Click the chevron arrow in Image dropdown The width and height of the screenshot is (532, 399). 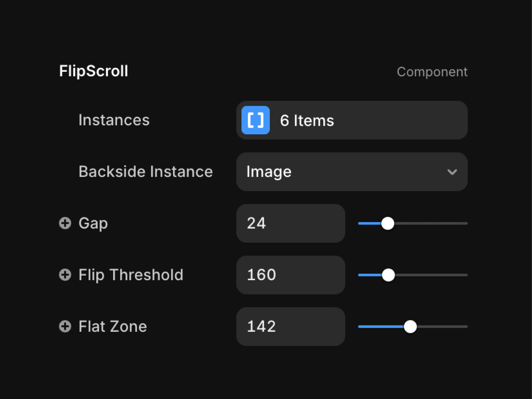452,172
